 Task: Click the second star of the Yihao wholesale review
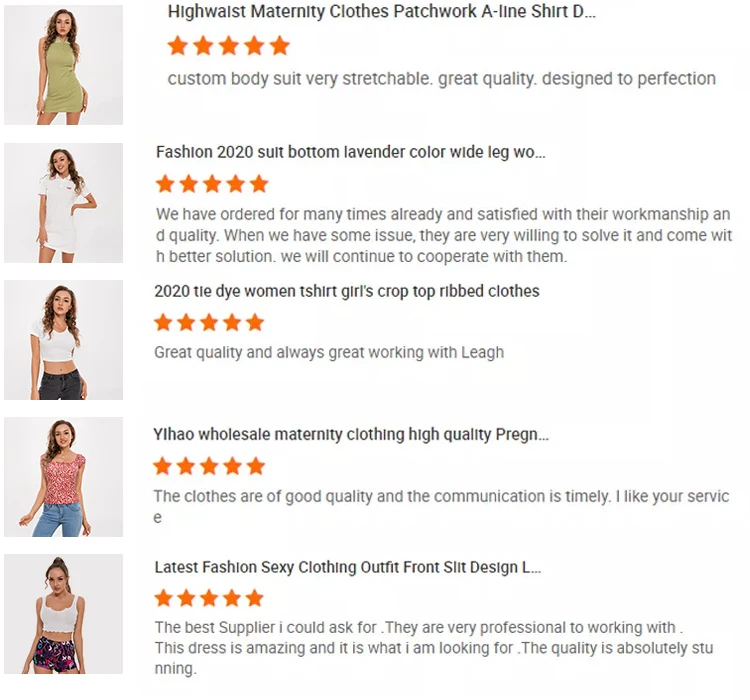click(187, 466)
